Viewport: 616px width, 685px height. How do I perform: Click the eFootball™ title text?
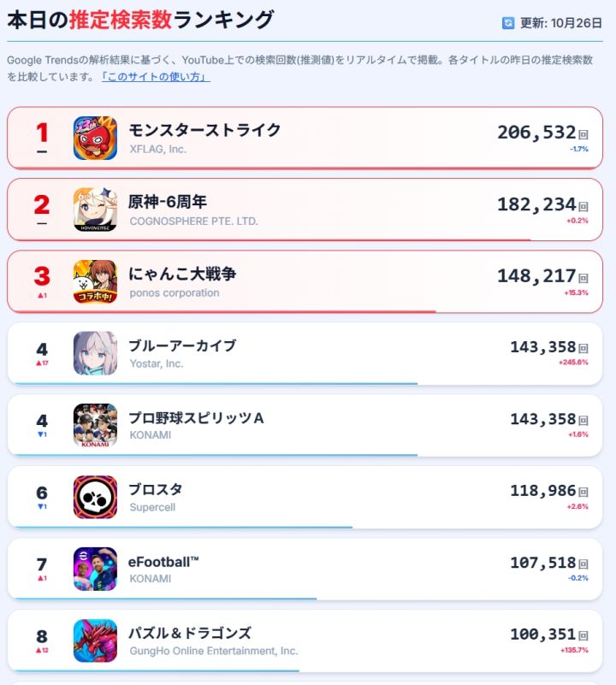(163, 562)
